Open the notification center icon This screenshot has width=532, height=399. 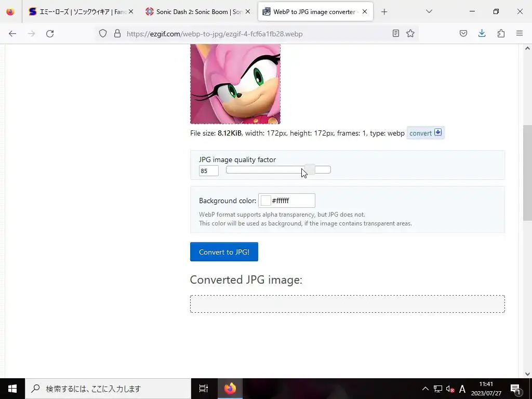pos(515,389)
